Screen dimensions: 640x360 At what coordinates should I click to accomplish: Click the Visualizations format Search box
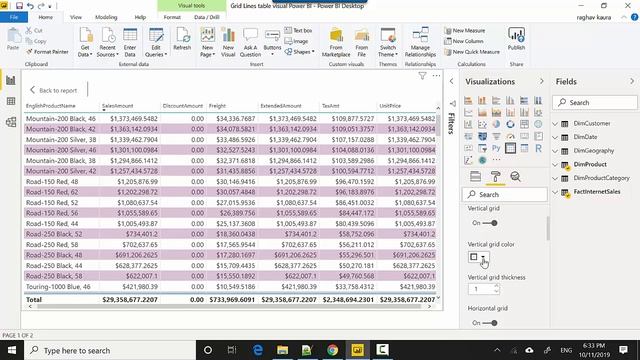(505, 194)
